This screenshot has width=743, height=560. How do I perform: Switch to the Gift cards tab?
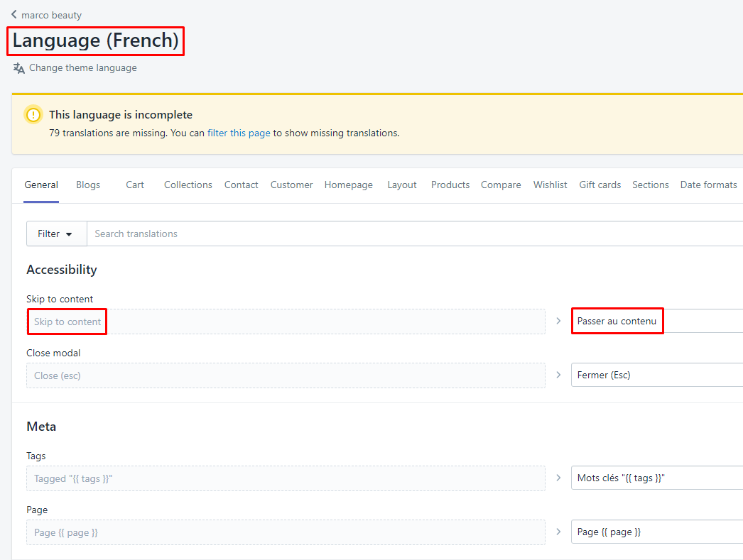tap(600, 185)
